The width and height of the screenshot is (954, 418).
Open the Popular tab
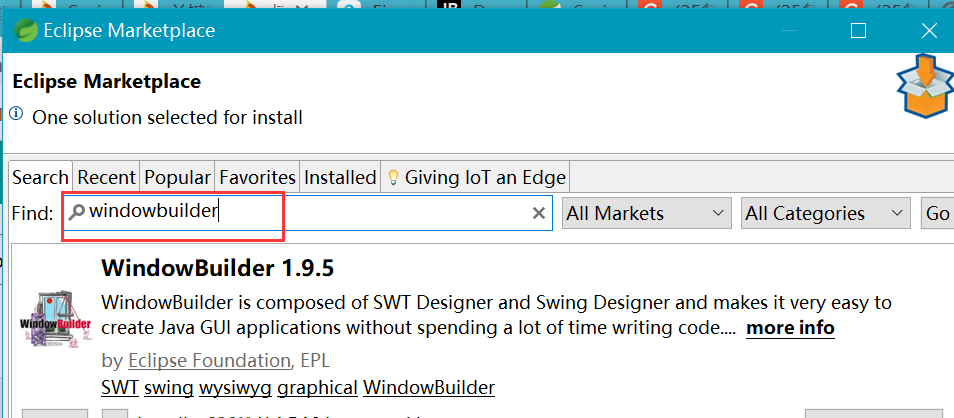pyautogui.click(x=177, y=178)
